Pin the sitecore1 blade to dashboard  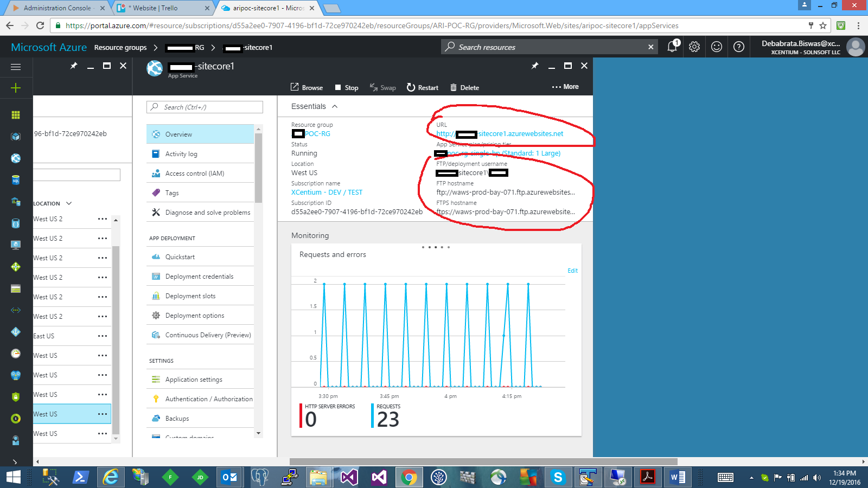(x=535, y=66)
